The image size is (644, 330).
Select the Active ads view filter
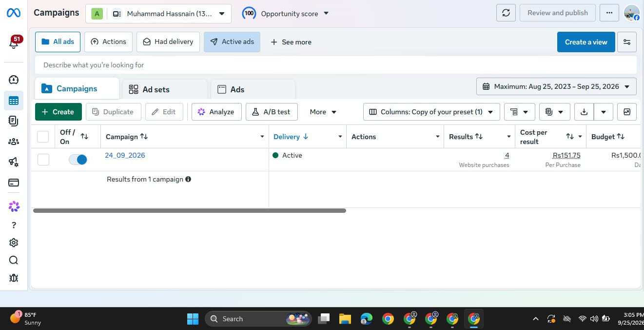[232, 42]
